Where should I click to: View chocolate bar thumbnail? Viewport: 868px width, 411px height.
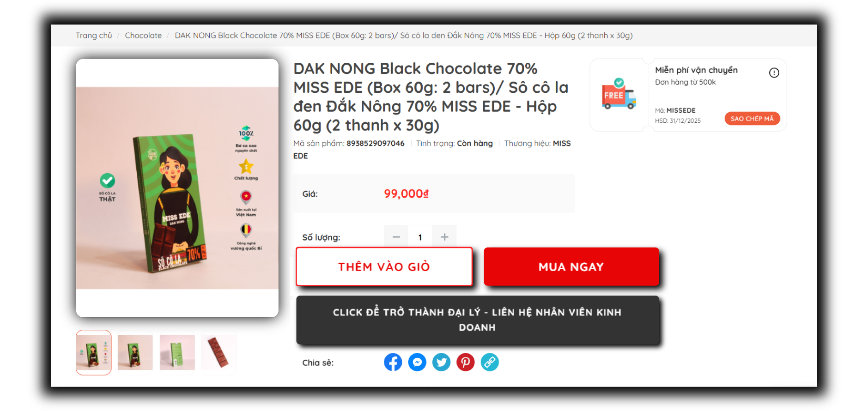(x=219, y=352)
